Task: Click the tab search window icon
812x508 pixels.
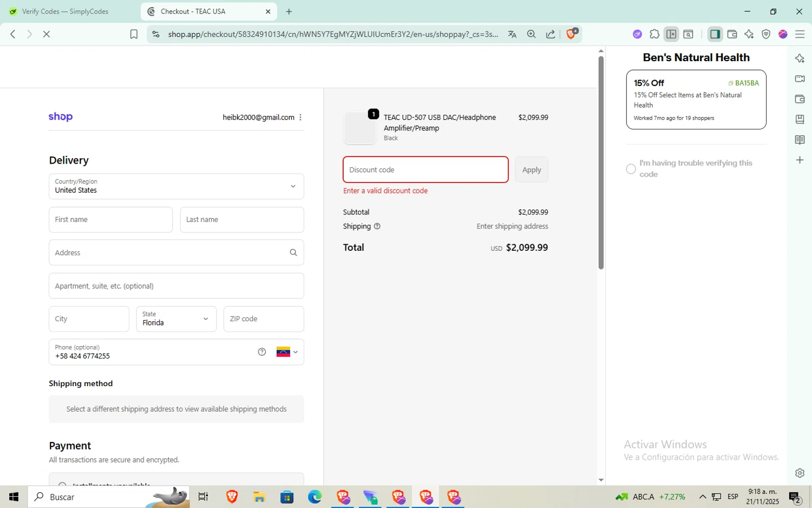Action: click(x=689, y=34)
